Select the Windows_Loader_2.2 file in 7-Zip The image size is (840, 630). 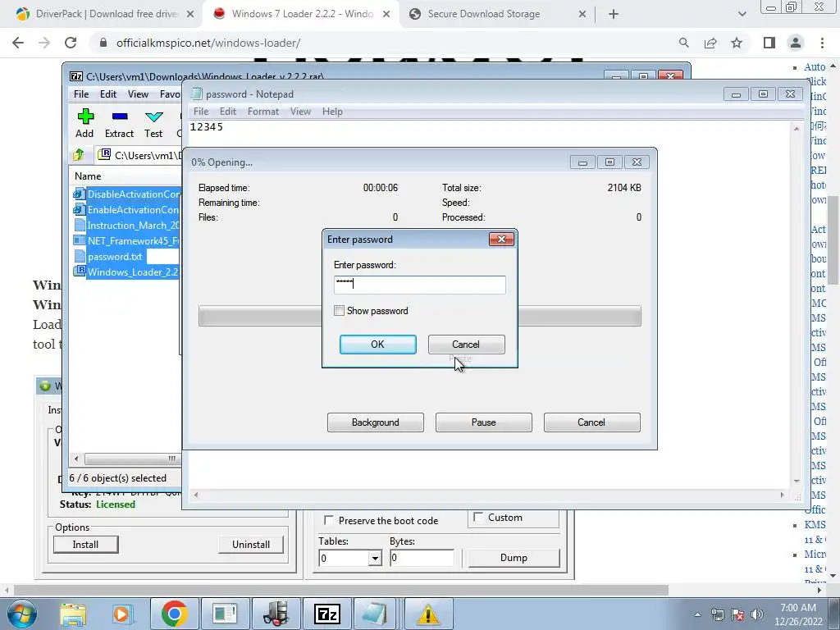click(127, 272)
